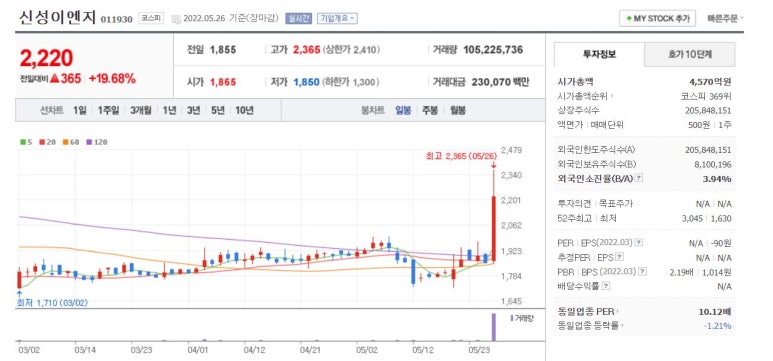Click the -1.21% sector change value
The height and width of the screenshot is (361, 773).
(718, 325)
